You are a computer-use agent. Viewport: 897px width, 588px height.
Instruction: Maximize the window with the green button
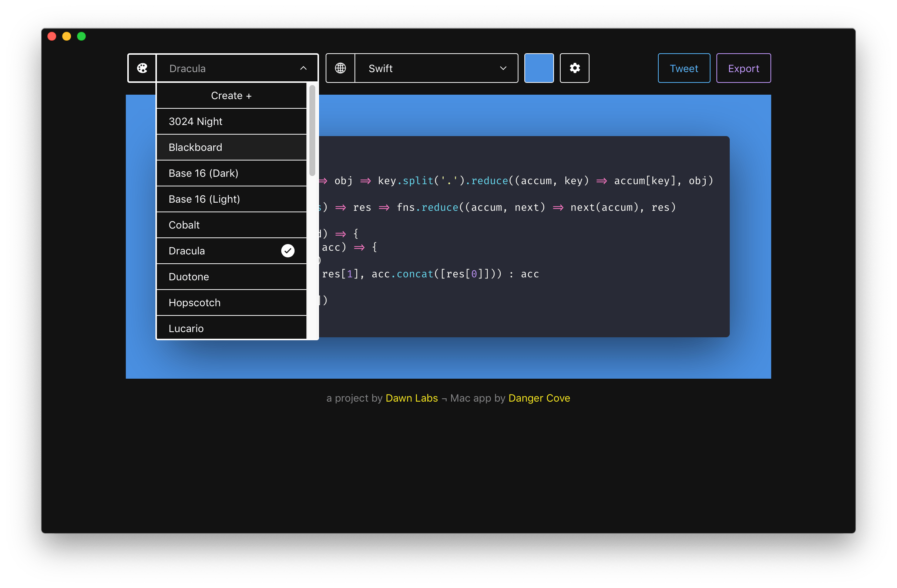pyautogui.click(x=81, y=36)
